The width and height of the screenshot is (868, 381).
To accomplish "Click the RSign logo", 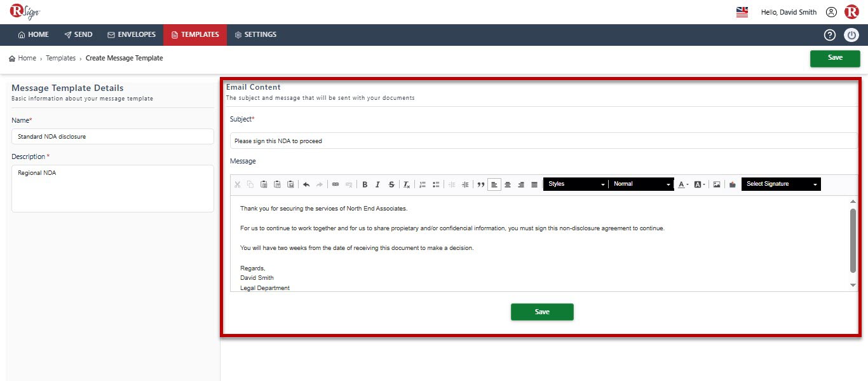I will [x=25, y=11].
